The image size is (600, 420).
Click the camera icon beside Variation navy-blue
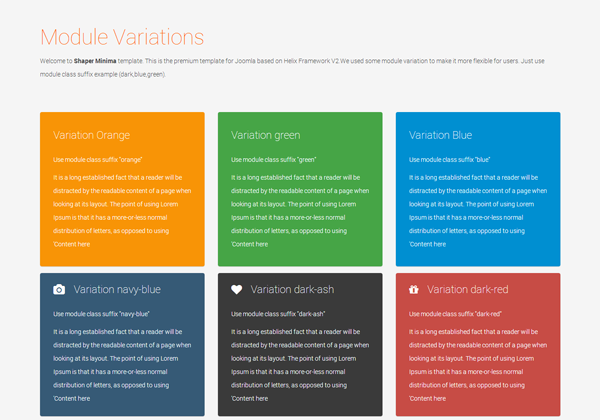pos(59,290)
